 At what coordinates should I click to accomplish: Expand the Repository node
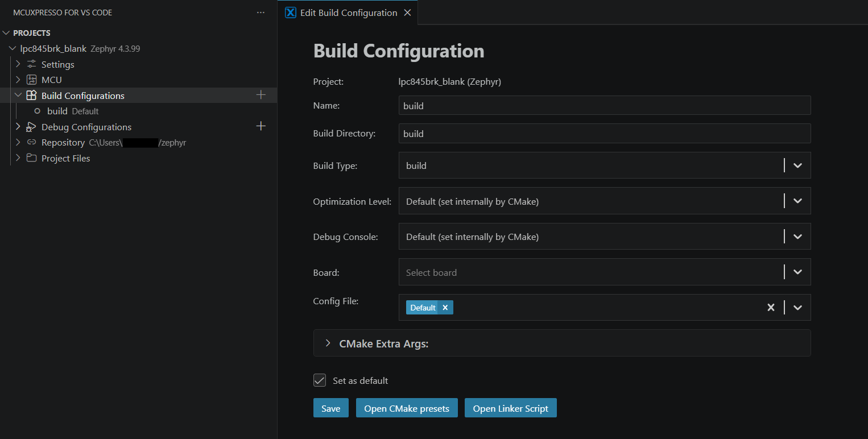18,142
